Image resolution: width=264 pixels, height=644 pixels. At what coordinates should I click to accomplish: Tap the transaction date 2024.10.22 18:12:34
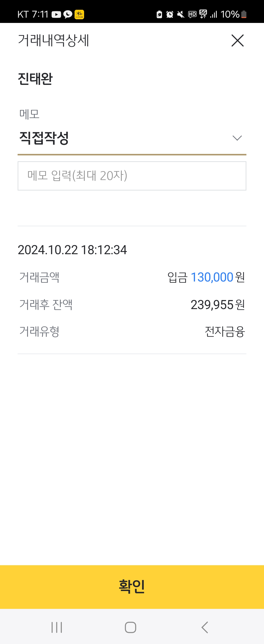[72, 250]
